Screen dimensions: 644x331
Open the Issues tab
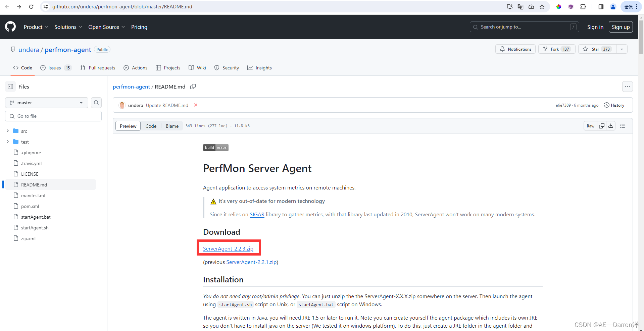point(56,68)
